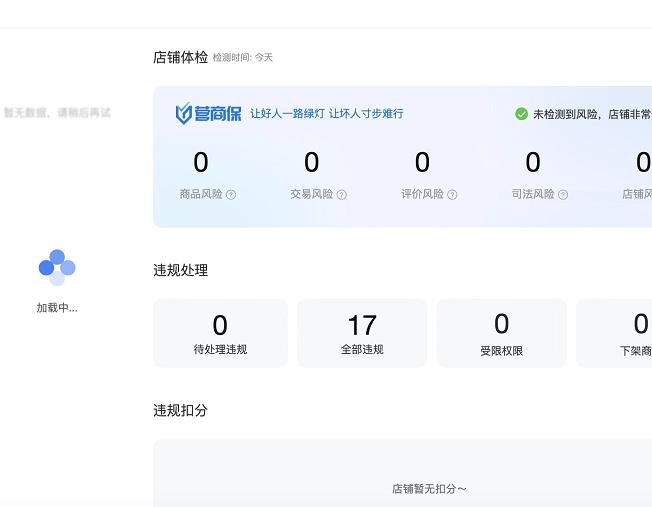Image resolution: width=652 pixels, height=507 pixels.
Task: Click the 暂无数据 message in the sidebar
Action: (57, 113)
